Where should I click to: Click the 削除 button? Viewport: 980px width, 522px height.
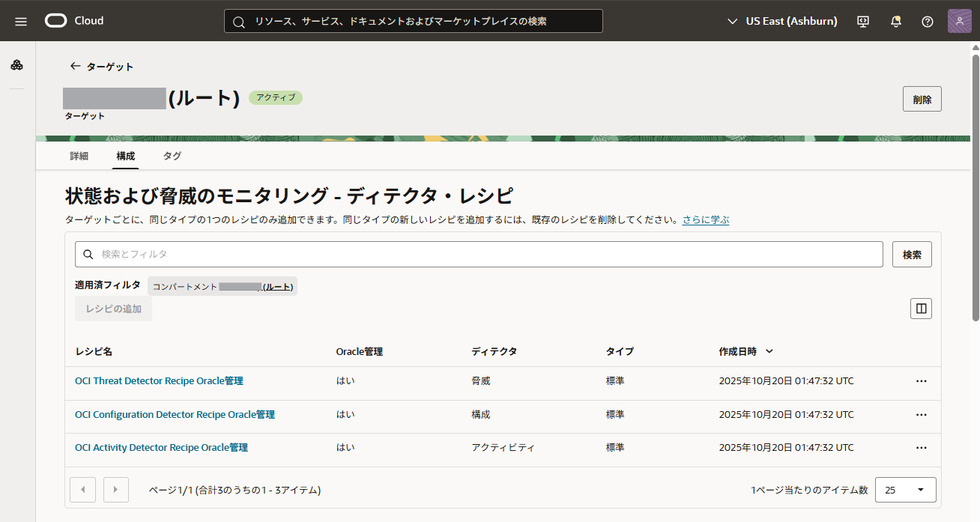(x=922, y=99)
